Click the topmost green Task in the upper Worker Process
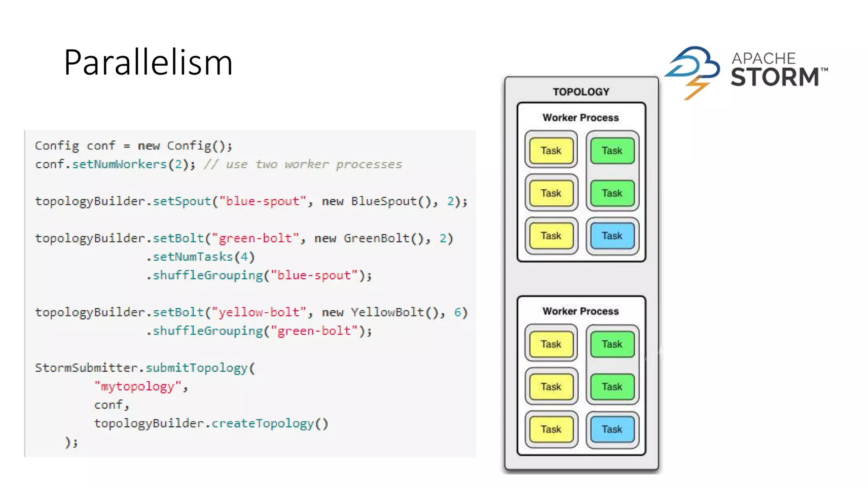The width and height of the screenshot is (868, 488). point(612,150)
